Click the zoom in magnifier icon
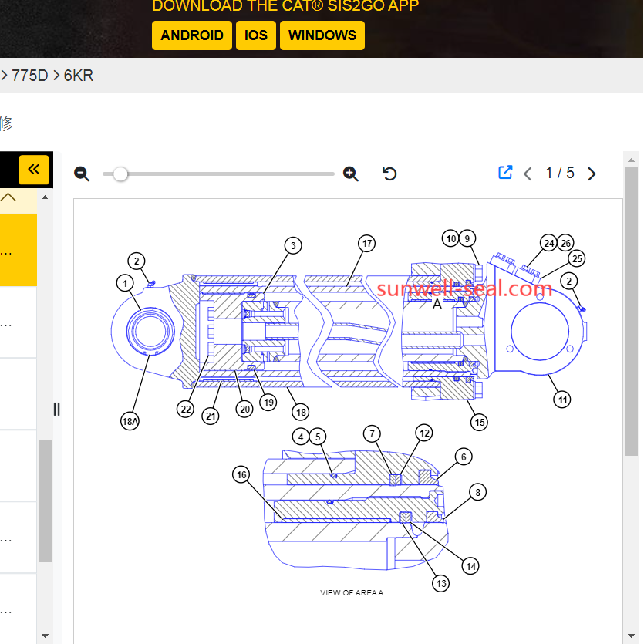Viewport: 644px width, 644px height. (351, 174)
